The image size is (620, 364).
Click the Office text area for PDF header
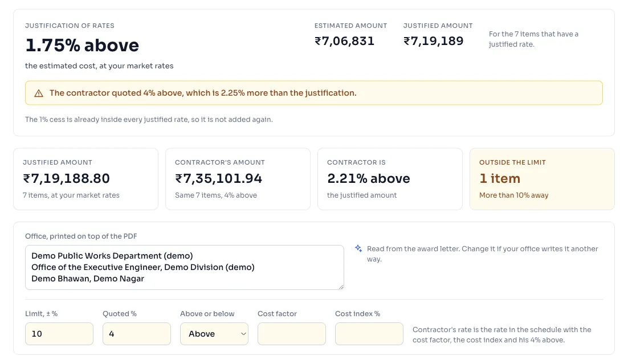click(185, 268)
